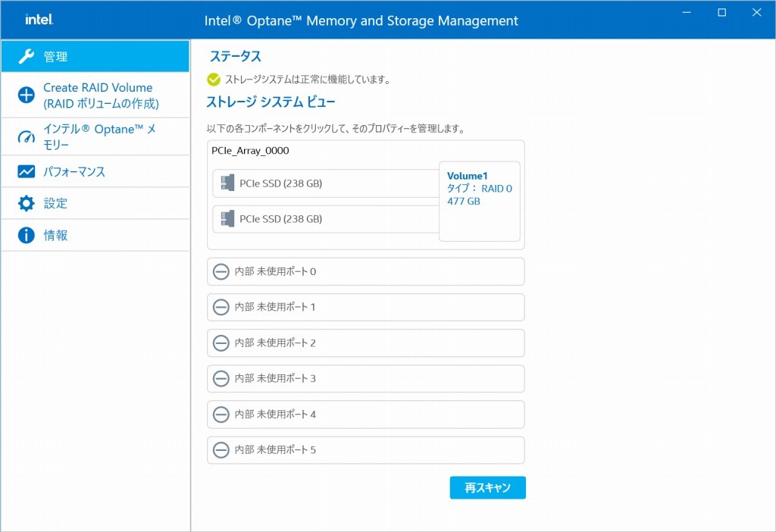This screenshot has width=776, height=532.
Task: Click the Intel logo in title bar
Action: 39,20
